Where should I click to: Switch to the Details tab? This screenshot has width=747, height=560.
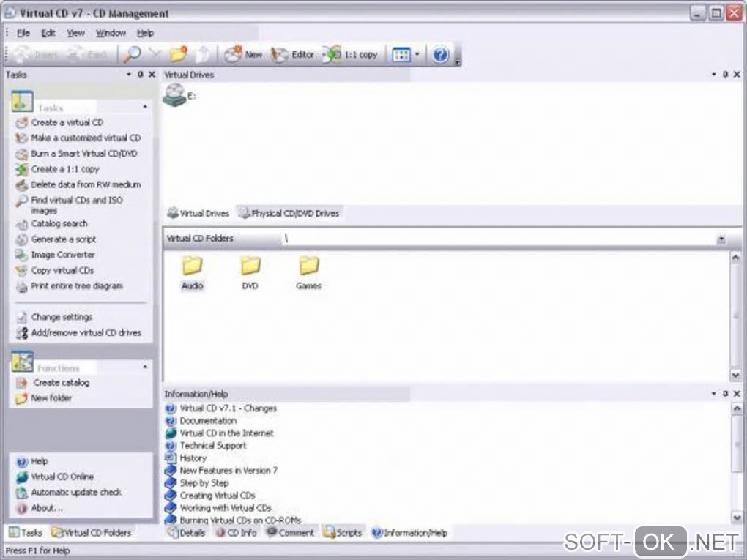coord(186,533)
